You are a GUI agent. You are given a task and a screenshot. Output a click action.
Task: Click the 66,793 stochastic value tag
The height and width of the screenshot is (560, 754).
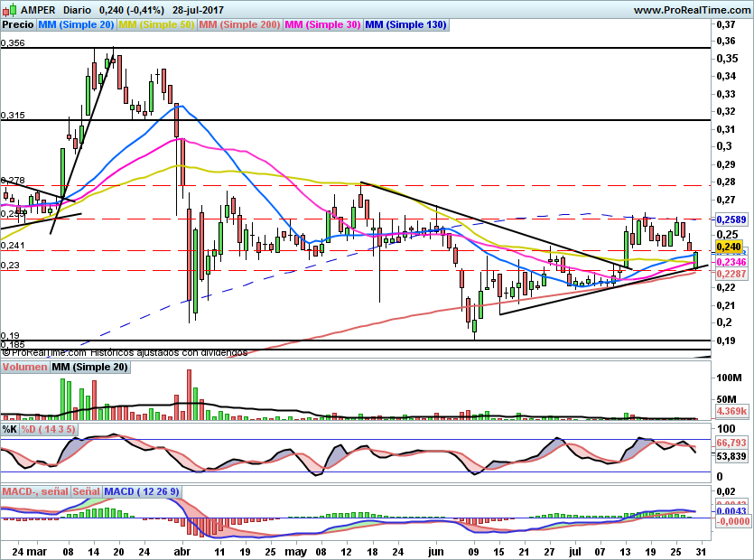click(x=731, y=443)
